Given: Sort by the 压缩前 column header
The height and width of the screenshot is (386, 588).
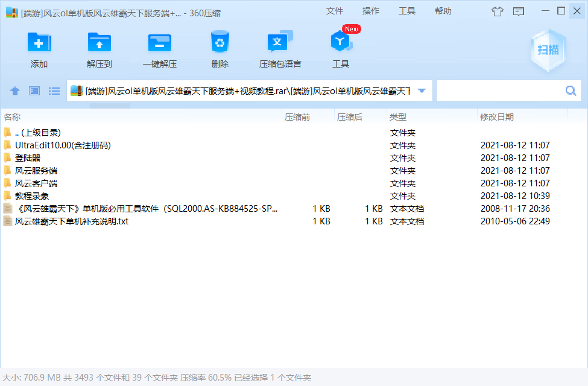Looking at the screenshot, I should (x=308, y=117).
